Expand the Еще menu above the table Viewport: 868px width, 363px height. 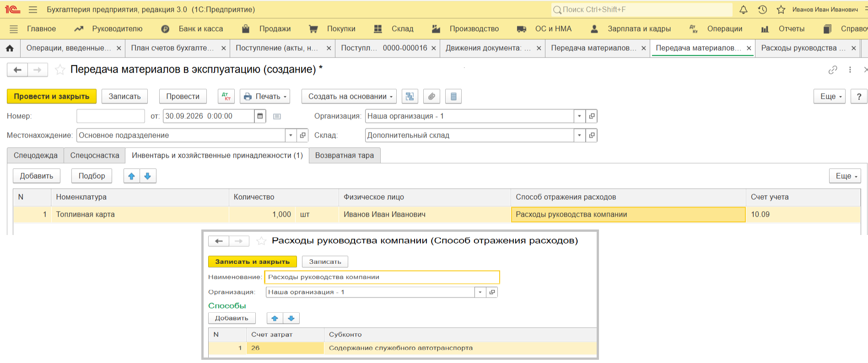coord(845,176)
